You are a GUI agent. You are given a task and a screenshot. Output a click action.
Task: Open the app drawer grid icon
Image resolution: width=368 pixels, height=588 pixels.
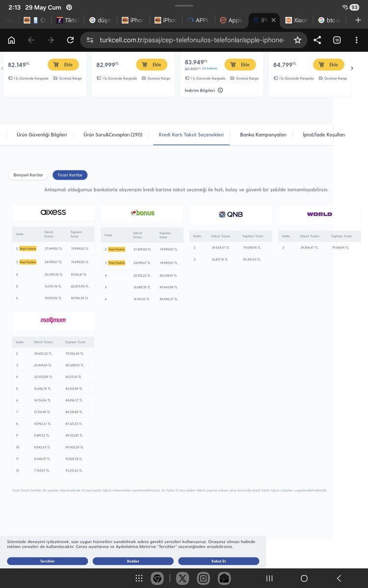click(139, 578)
